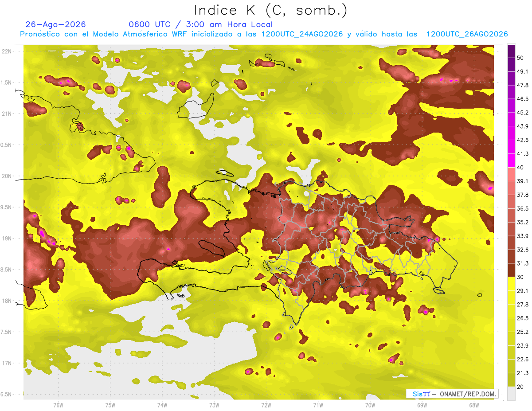
Task: Click the colorbar value "20" at the bottom
Action: (x=520, y=387)
